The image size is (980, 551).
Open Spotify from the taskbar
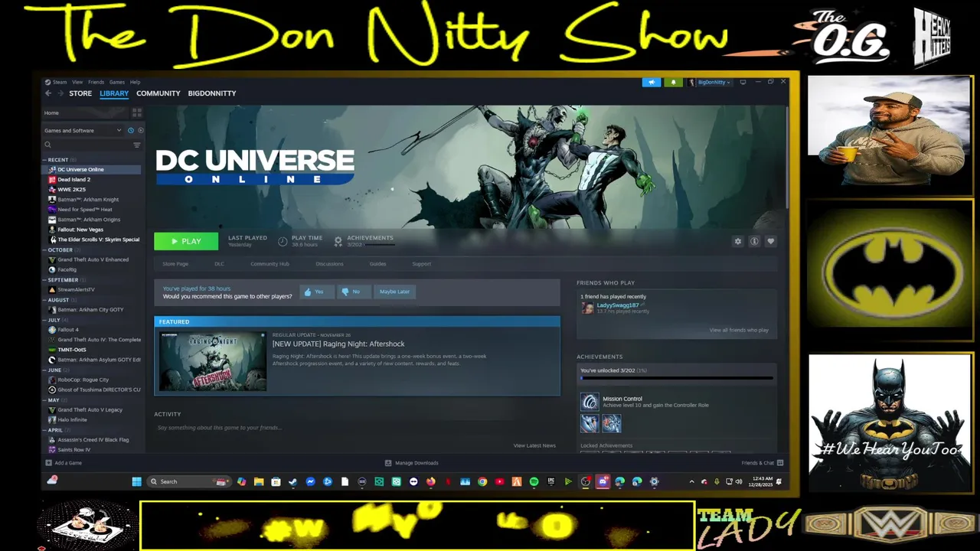[x=534, y=481]
